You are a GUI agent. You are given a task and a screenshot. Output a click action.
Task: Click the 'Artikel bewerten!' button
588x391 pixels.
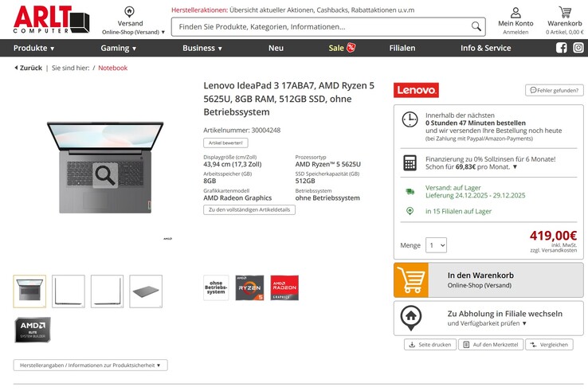point(225,143)
